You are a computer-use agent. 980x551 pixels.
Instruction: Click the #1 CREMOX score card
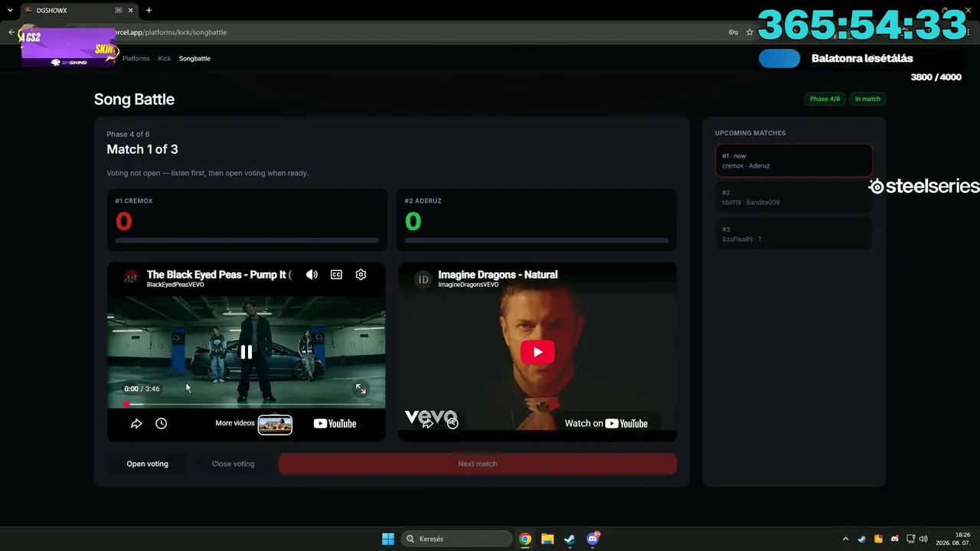point(247,220)
